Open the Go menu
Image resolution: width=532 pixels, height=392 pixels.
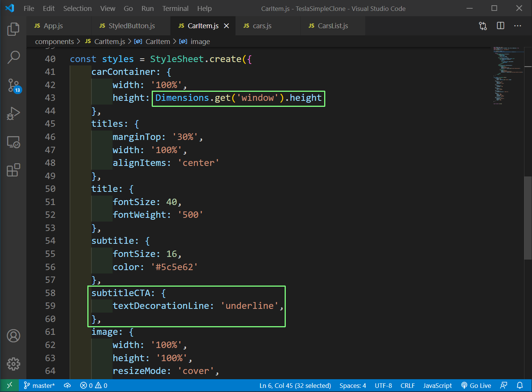click(x=128, y=8)
